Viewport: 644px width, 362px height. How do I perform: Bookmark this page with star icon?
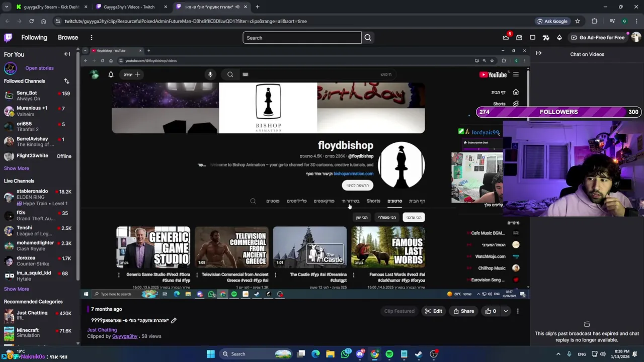(578, 21)
